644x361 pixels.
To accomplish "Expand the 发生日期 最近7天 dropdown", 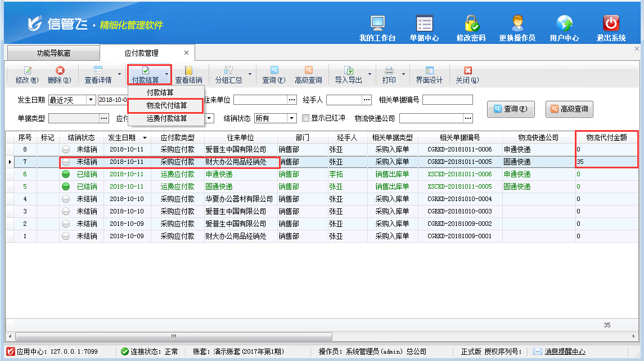I will point(91,100).
